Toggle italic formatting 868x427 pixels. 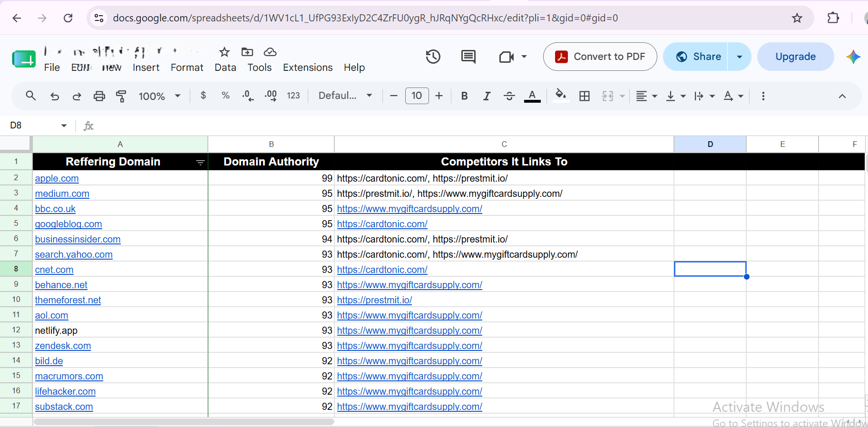coord(487,96)
